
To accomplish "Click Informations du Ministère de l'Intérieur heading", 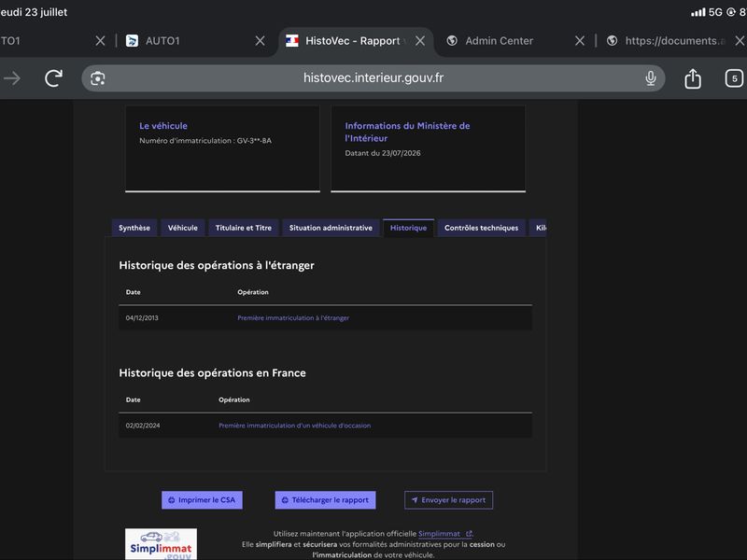I will (407, 132).
